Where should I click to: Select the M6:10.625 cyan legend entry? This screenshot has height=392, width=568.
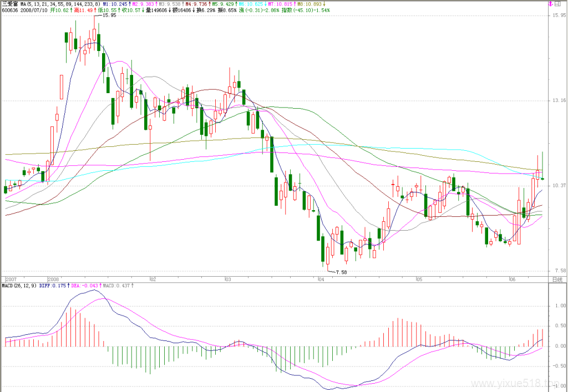(252, 4)
